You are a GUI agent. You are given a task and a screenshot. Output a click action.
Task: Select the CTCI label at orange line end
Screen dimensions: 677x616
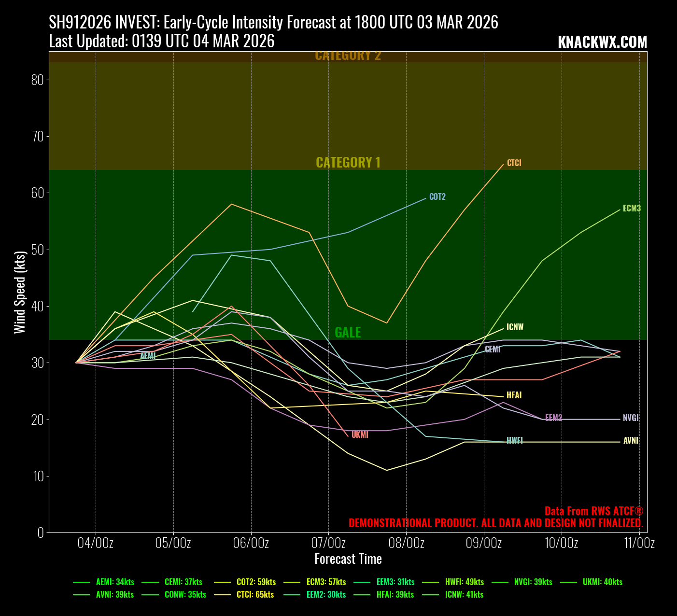pyautogui.click(x=514, y=163)
